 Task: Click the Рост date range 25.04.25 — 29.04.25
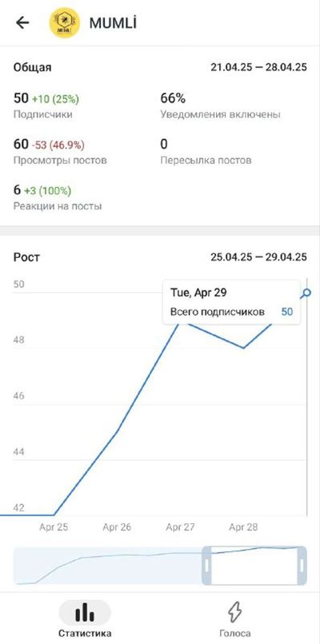click(258, 257)
